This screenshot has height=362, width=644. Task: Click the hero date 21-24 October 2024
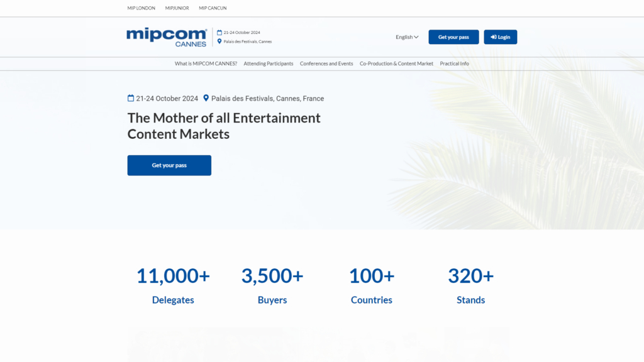click(167, 99)
